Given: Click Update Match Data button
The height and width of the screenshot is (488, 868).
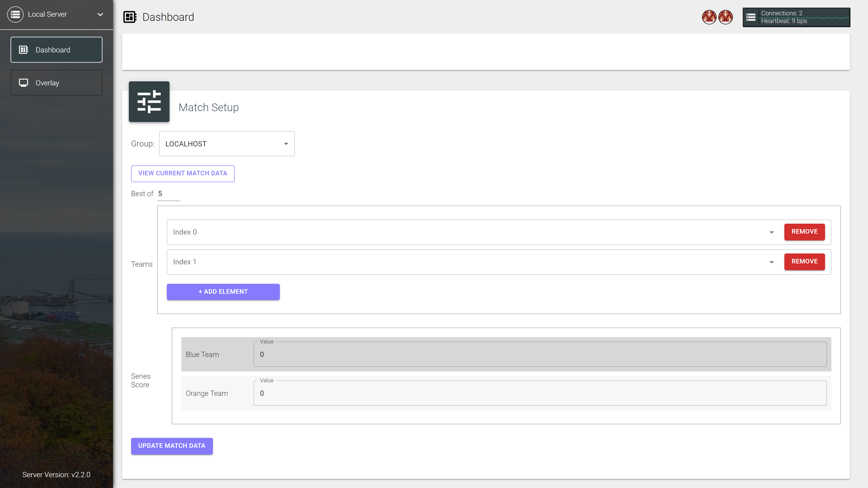Looking at the screenshot, I should [172, 446].
